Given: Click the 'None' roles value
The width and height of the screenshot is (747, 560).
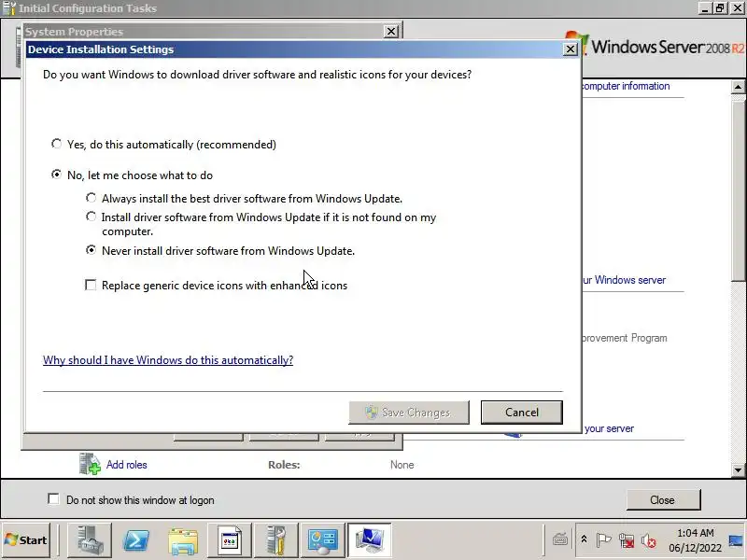Looking at the screenshot, I should 402,465.
